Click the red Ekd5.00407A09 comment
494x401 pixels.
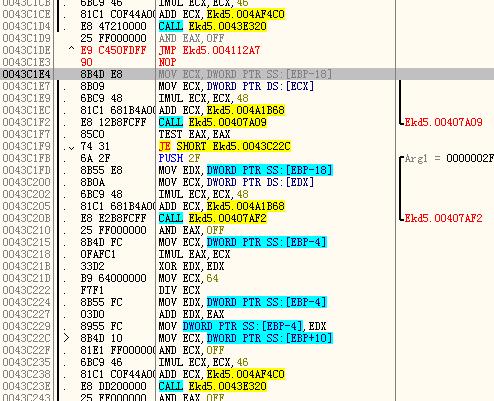(443, 122)
